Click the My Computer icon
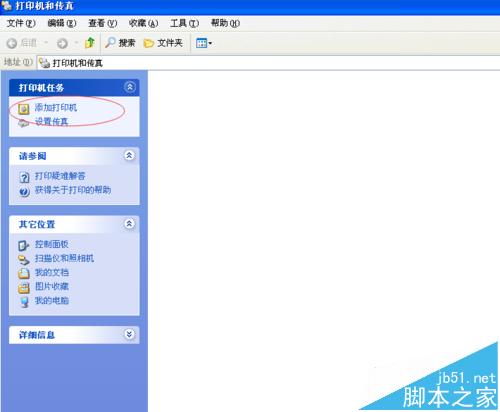The image size is (500, 412). pyautogui.click(x=24, y=302)
